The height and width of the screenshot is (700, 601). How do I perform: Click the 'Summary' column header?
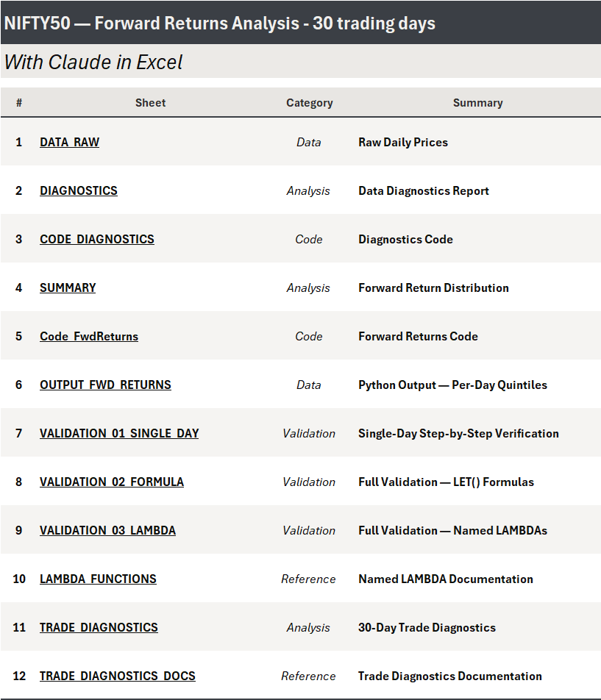click(477, 103)
